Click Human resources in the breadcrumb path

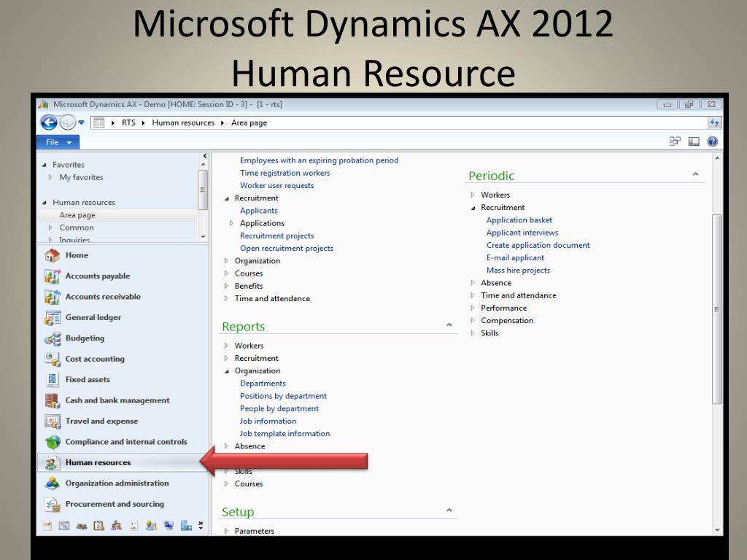pos(183,122)
